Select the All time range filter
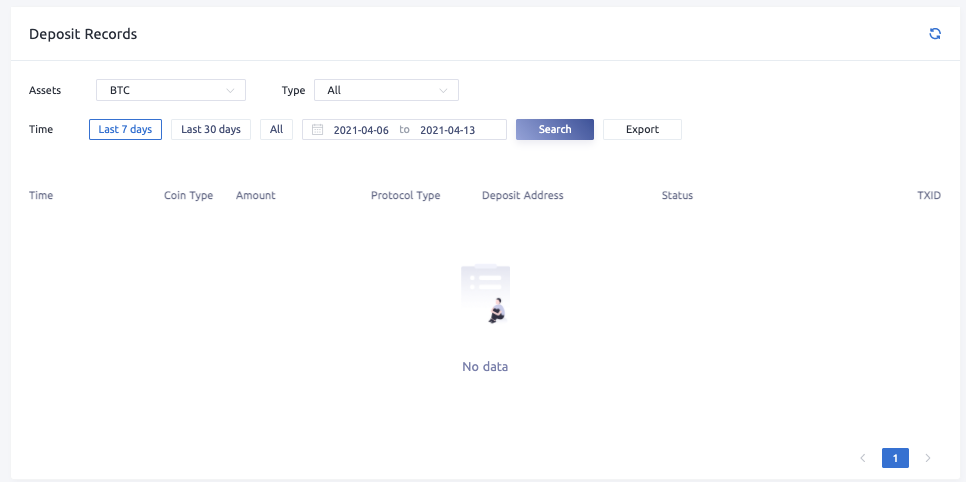 tap(276, 130)
